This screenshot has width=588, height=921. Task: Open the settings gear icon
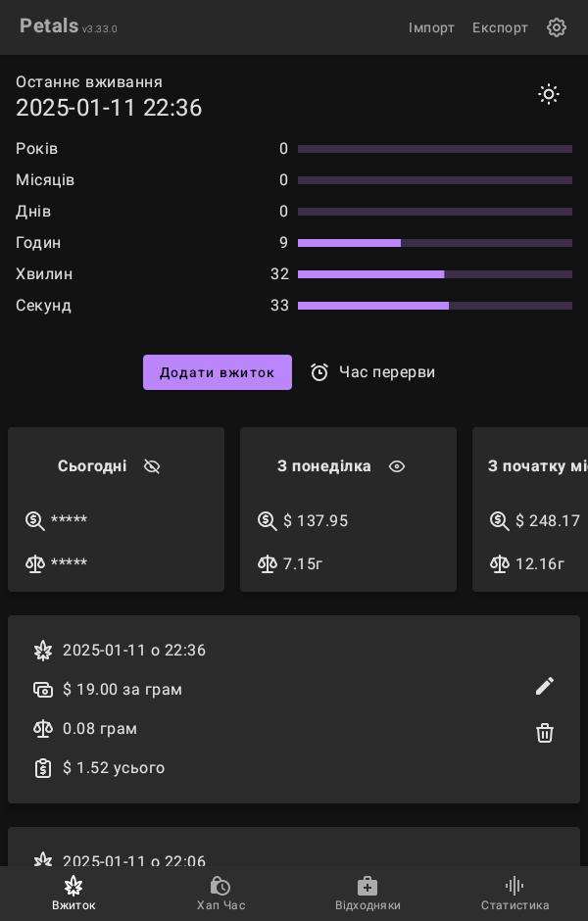(557, 27)
